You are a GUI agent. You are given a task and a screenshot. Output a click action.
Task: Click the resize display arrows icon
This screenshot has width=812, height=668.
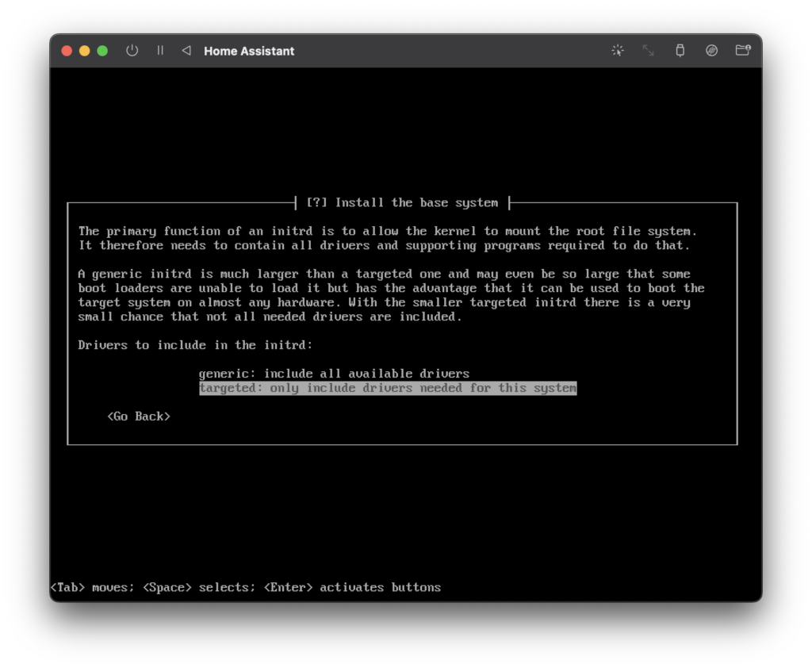649,51
